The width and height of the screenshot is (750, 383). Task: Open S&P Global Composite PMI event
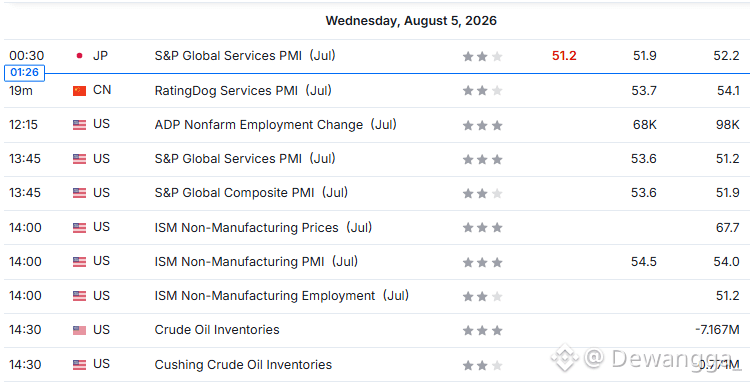pyautogui.click(x=251, y=193)
